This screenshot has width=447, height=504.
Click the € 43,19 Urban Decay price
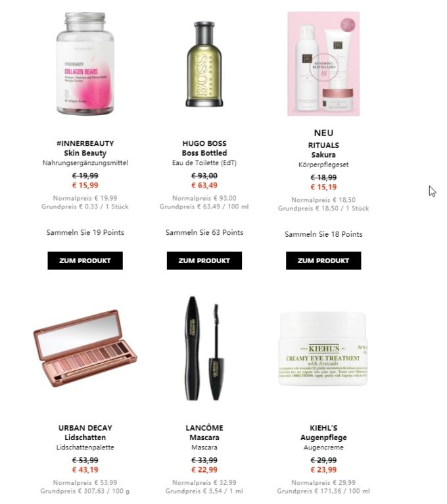(x=85, y=470)
